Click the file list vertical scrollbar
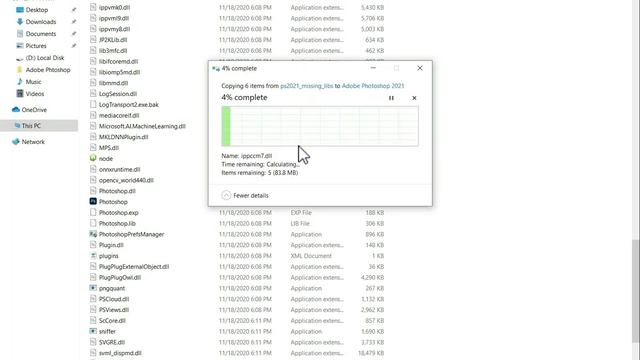The width and height of the screenshot is (640, 360). click(636, 291)
